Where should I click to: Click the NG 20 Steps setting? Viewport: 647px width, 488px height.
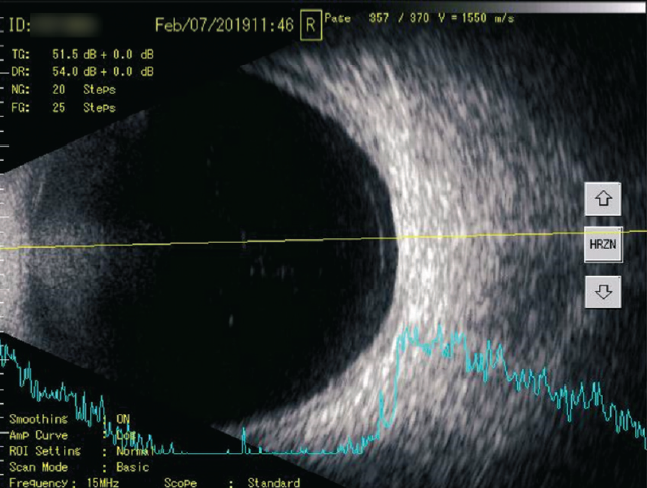[84, 89]
